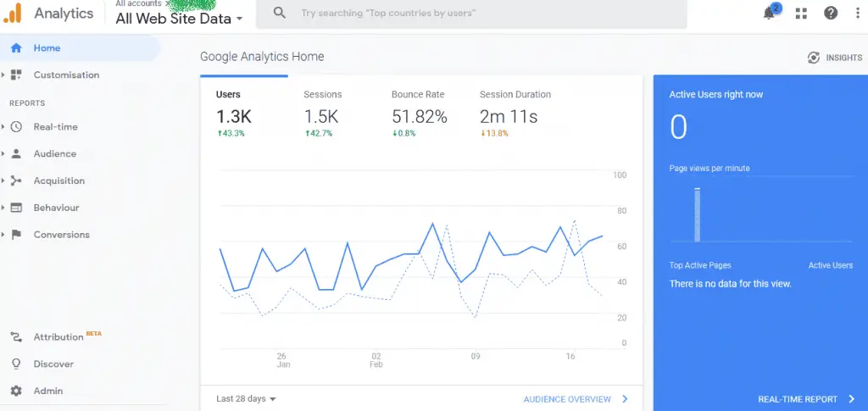Click the arrow beside Audience Overview
This screenshot has width=868, height=411.
(x=625, y=399)
